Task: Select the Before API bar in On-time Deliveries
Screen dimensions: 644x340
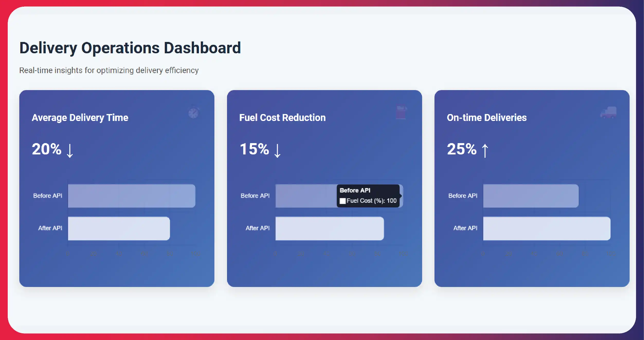Action: pos(531,196)
